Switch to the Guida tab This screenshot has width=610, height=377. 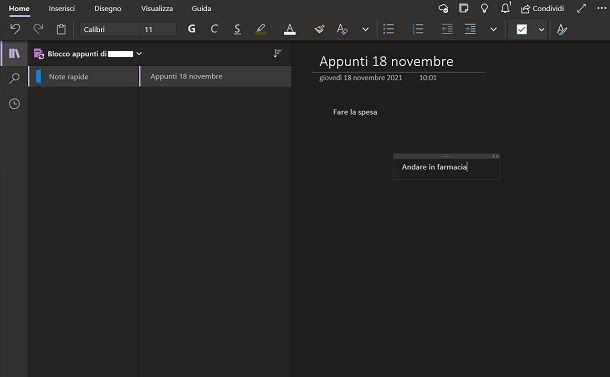202,8
